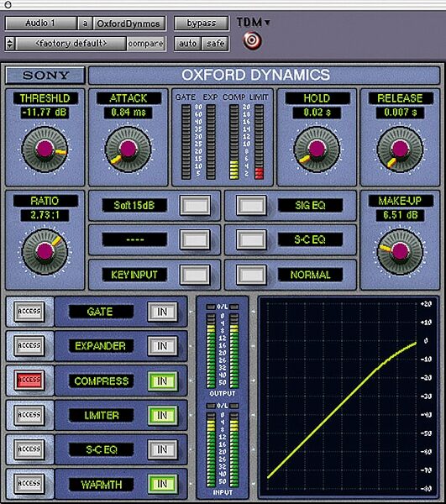
Task: Open the OxfordDynmcs plug-in selector
Action: pyautogui.click(x=129, y=24)
